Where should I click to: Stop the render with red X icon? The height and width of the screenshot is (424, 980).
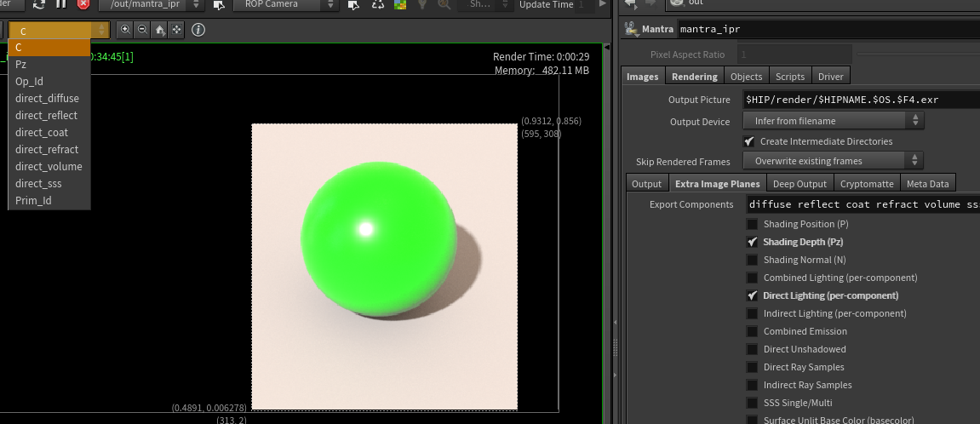pos(83,4)
